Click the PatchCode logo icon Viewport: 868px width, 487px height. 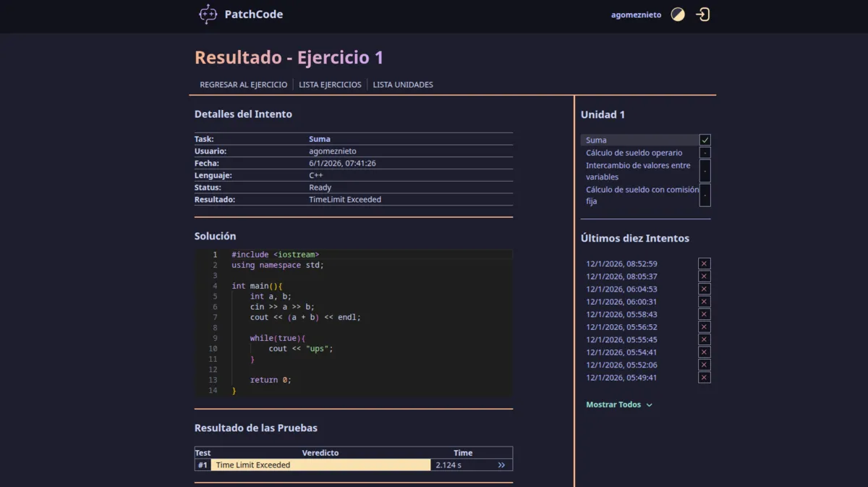pos(207,14)
